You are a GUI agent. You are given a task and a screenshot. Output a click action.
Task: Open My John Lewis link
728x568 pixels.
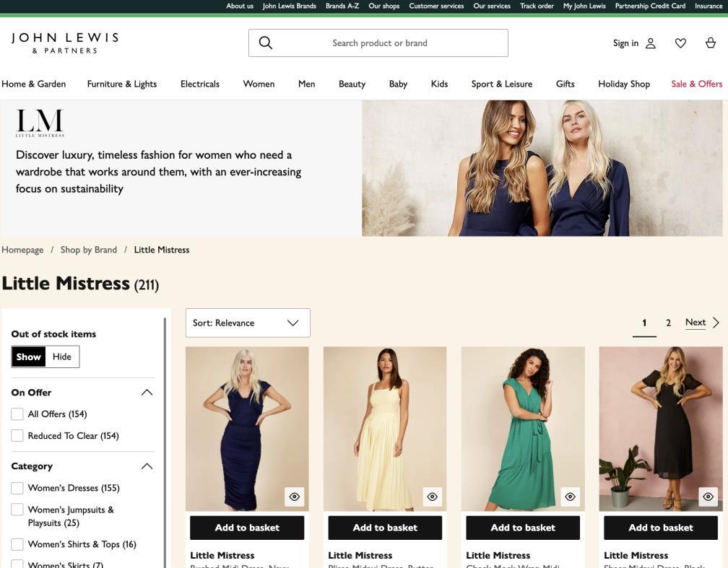coord(584,6)
